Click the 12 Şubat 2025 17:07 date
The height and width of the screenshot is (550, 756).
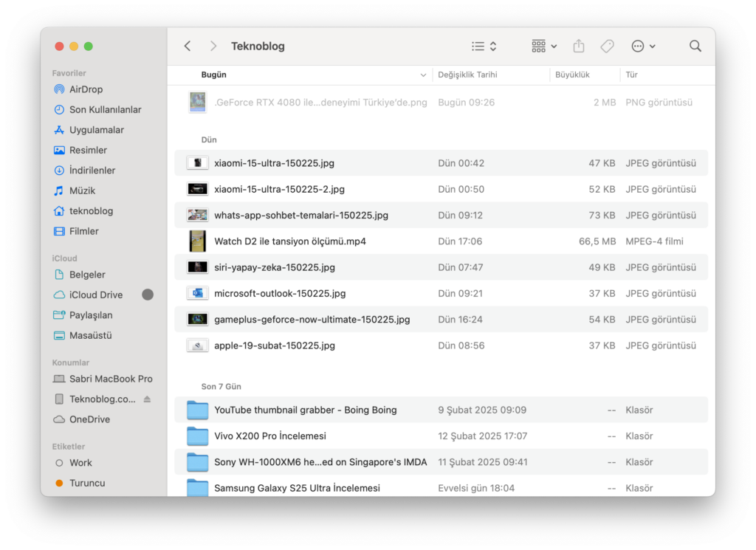482,436
